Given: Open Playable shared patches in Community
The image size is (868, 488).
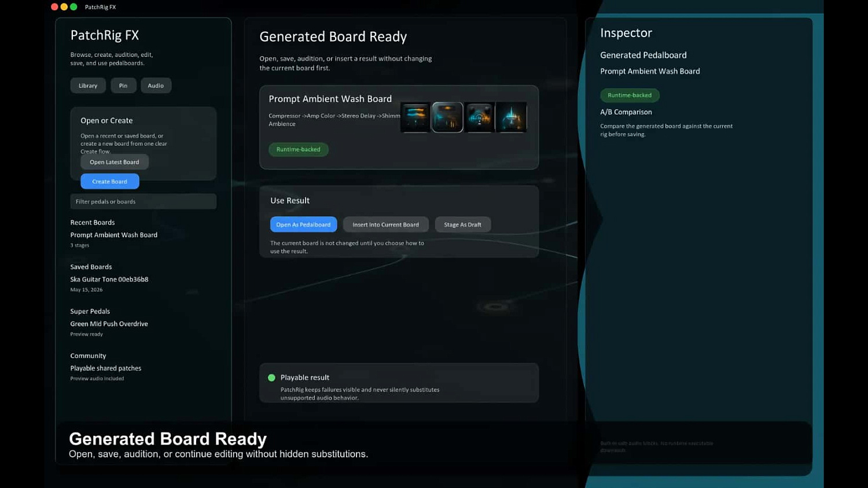Looking at the screenshot, I should click(106, 368).
